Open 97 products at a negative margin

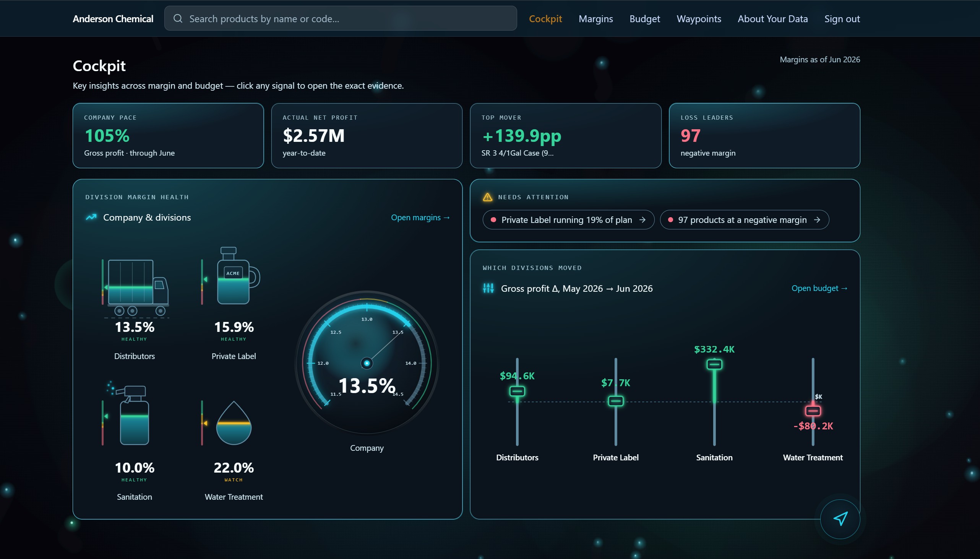coord(745,219)
